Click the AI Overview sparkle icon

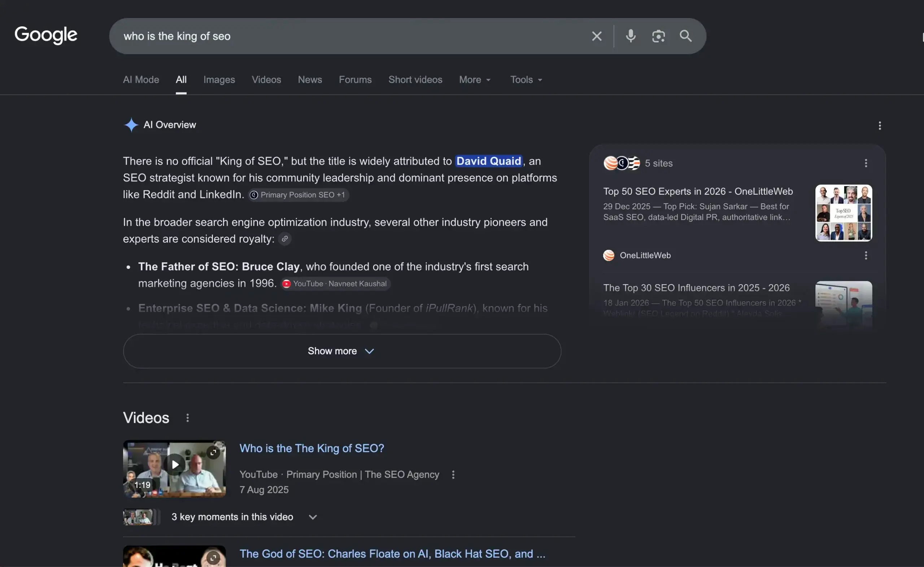click(131, 125)
